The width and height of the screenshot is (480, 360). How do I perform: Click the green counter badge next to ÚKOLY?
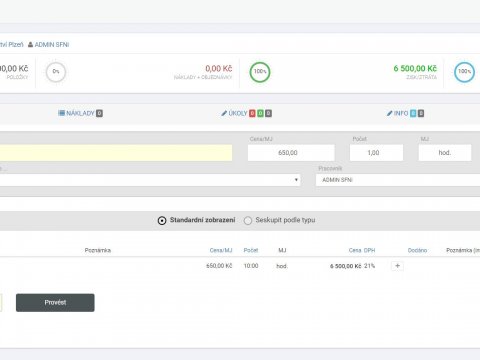coord(260,113)
